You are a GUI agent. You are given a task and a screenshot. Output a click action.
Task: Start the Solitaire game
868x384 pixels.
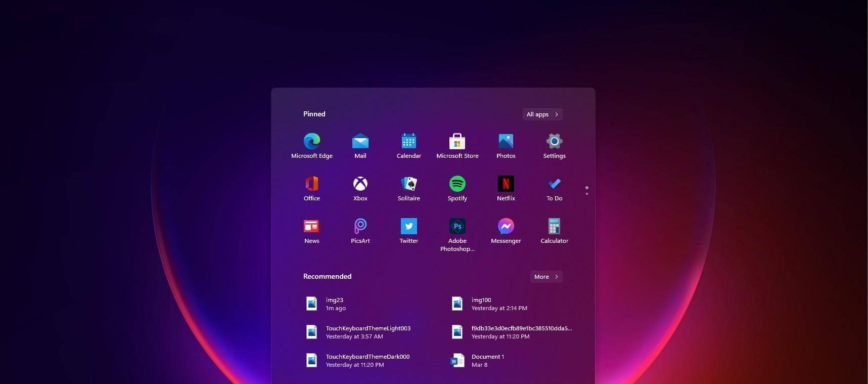409,188
